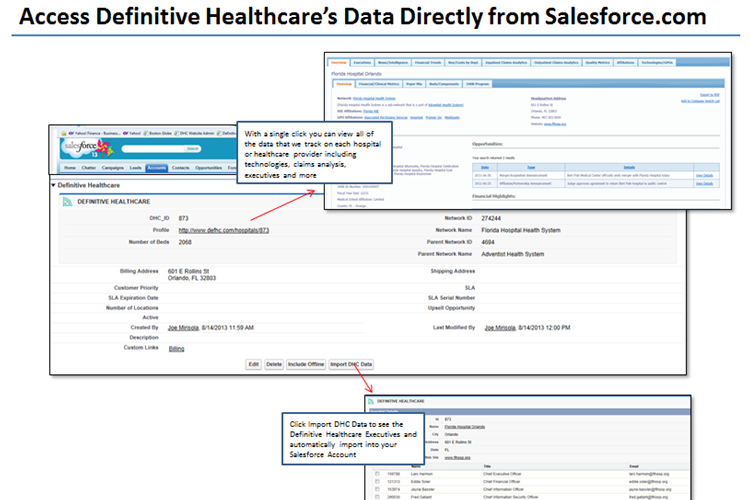Open the hospital website link in the executives window

pyautogui.click(x=457, y=458)
